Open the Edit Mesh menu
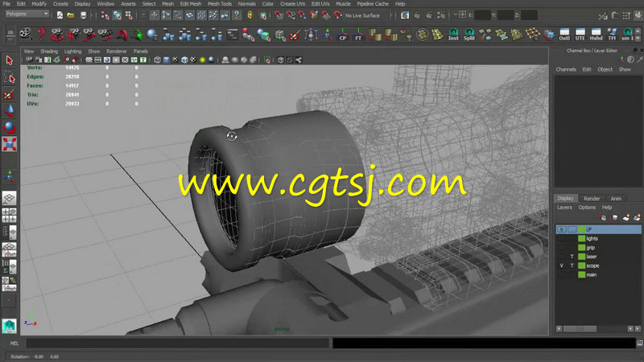644x362 pixels. pos(191,4)
